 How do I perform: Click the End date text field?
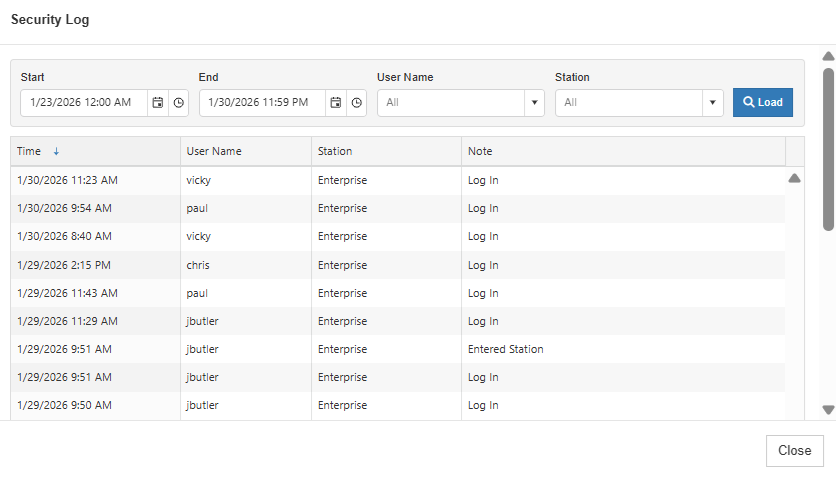tap(262, 103)
